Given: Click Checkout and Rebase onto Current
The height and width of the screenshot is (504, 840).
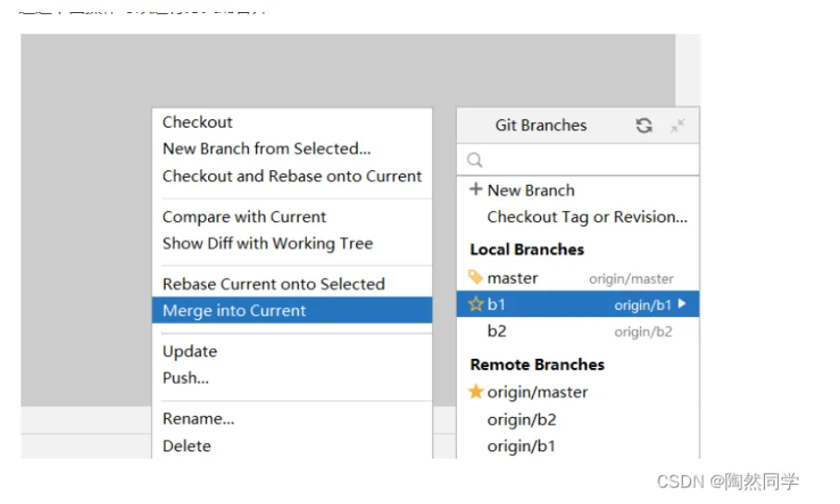Looking at the screenshot, I should [x=291, y=176].
